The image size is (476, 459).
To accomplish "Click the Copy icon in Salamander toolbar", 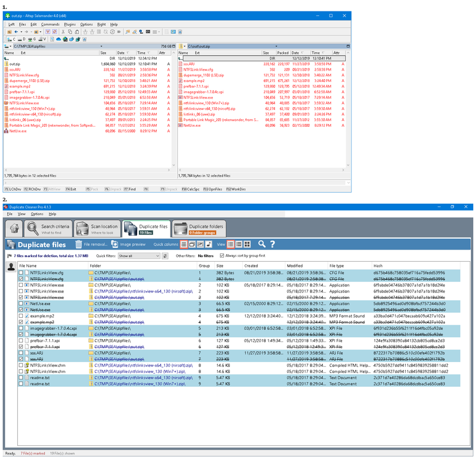I will coord(70,32).
